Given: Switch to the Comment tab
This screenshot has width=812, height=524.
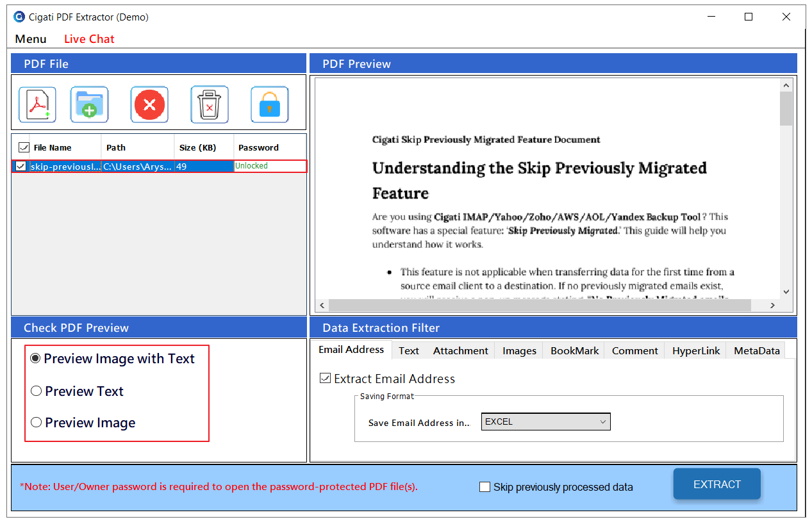Looking at the screenshot, I should point(635,350).
